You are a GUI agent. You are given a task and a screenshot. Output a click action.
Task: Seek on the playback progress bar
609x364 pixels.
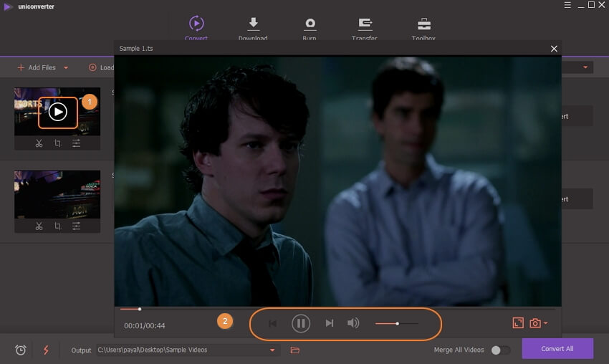(338, 310)
